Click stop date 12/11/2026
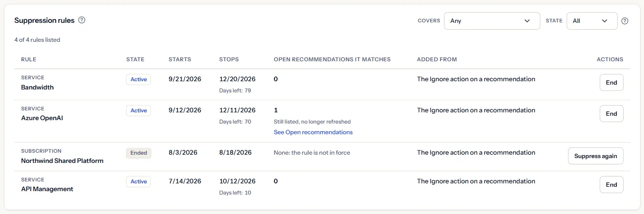 pyautogui.click(x=237, y=110)
